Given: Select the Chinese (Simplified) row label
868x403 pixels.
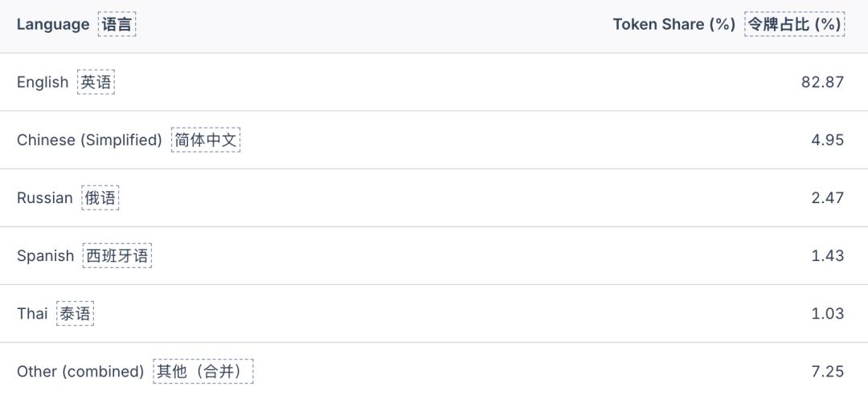Looking at the screenshot, I should 89,140.
